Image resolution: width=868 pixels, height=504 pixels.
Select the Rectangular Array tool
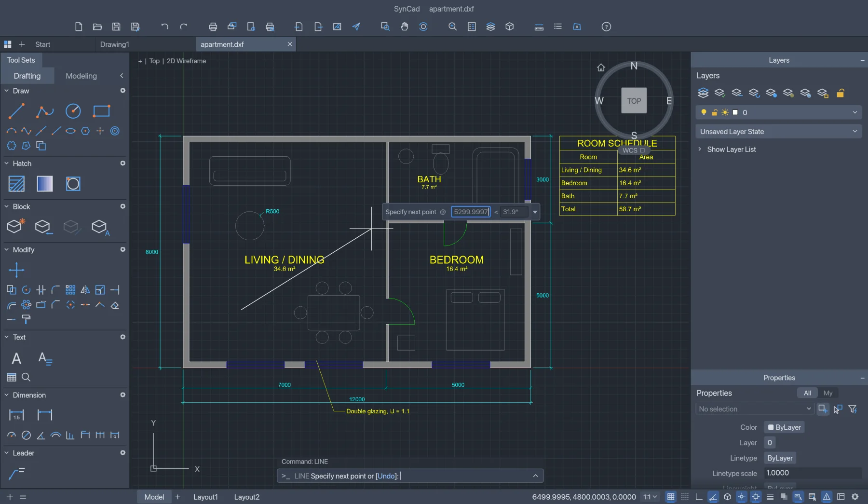tap(70, 290)
